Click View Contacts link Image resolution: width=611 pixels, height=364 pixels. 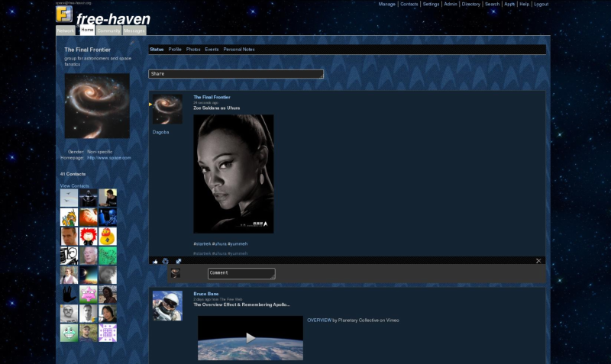74,185
